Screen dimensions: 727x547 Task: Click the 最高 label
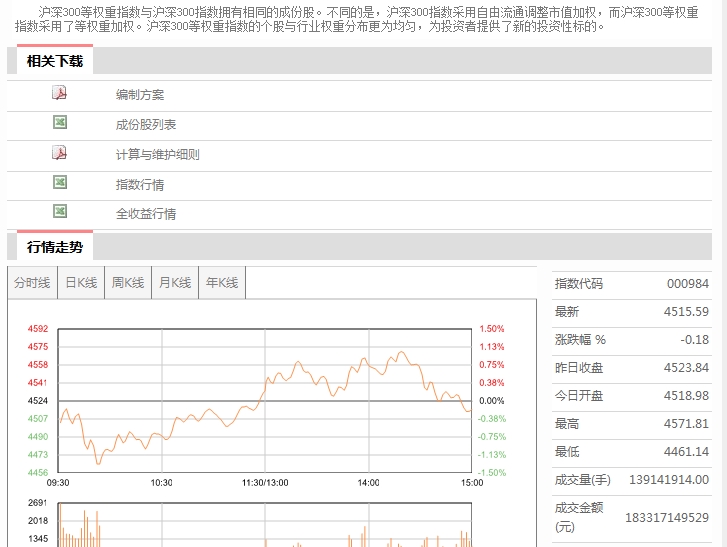point(567,424)
